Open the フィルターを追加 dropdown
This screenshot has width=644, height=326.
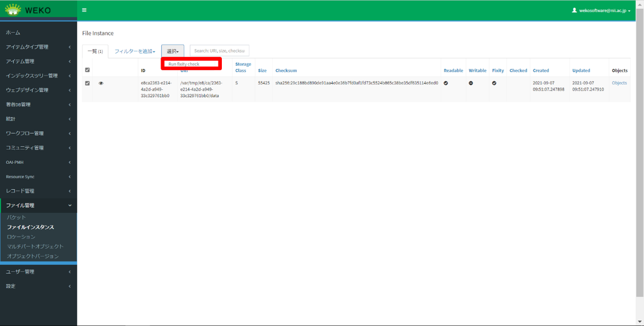135,51
